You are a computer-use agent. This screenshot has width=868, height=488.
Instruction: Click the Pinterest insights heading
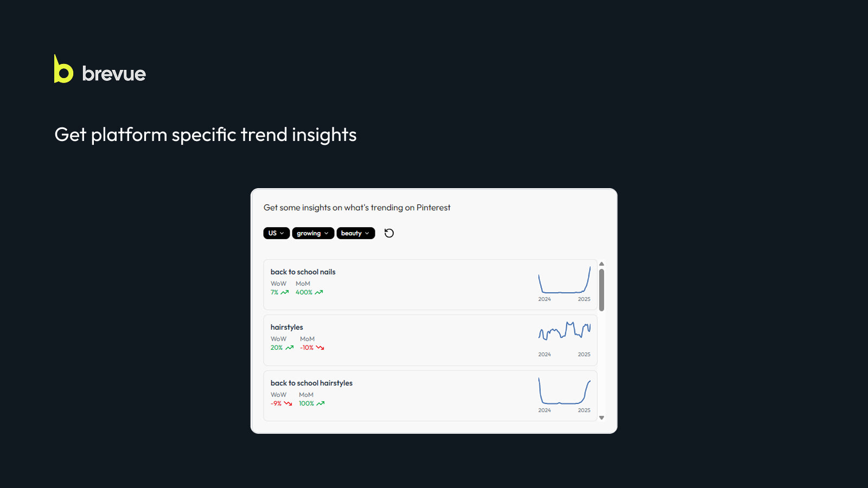pyautogui.click(x=357, y=207)
